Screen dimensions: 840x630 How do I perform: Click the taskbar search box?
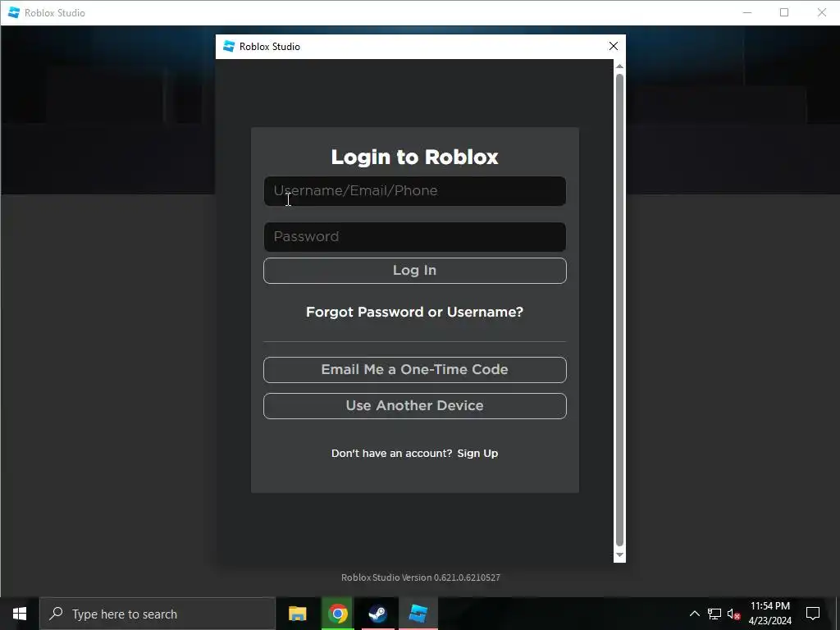coord(157,614)
